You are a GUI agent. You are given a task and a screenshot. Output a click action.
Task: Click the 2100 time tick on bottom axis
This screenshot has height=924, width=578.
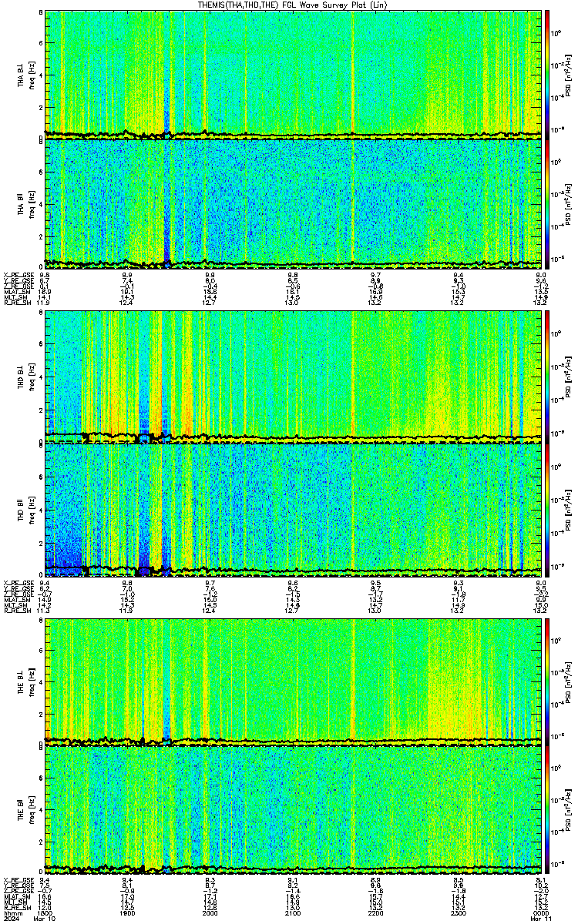pyautogui.click(x=293, y=913)
